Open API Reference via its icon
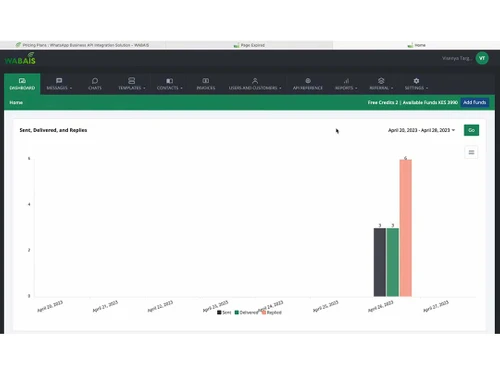This screenshot has height=375, width=500. (308, 81)
